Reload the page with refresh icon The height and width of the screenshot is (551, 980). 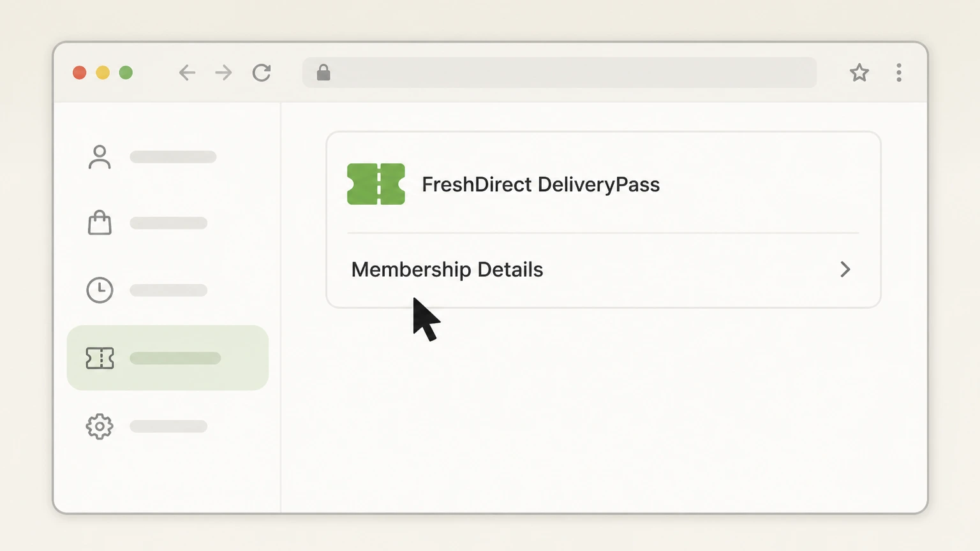[x=262, y=73]
